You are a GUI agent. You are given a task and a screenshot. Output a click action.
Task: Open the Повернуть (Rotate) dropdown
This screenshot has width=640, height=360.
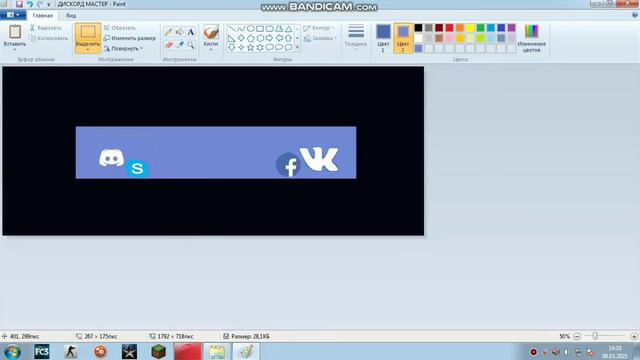tap(123, 49)
